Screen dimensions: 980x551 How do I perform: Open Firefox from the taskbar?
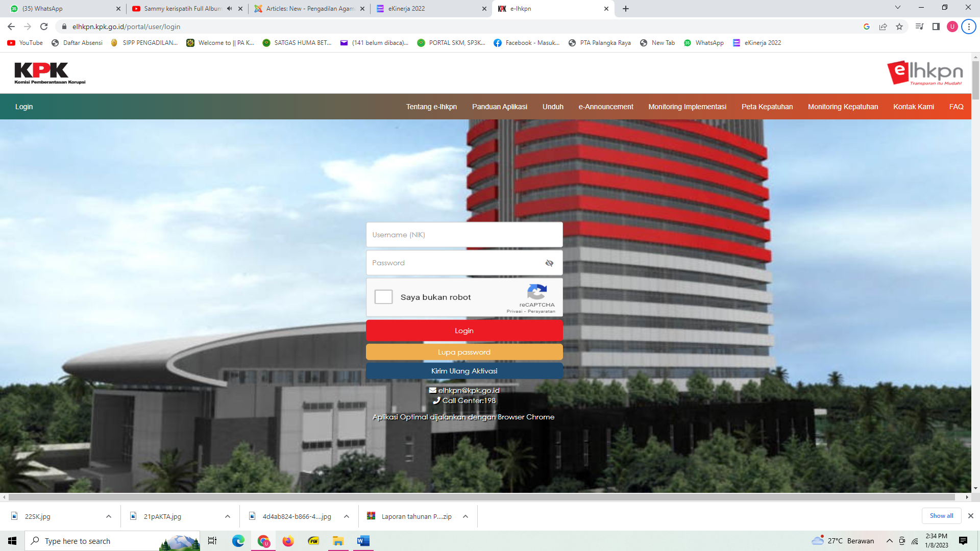tap(288, 541)
